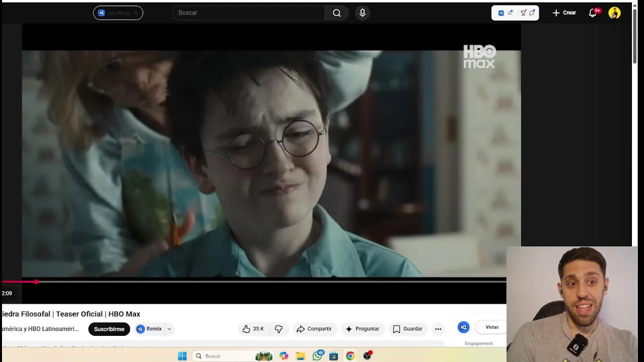The height and width of the screenshot is (362, 644).
Task: Click the search magnifier button
Action: click(337, 13)
